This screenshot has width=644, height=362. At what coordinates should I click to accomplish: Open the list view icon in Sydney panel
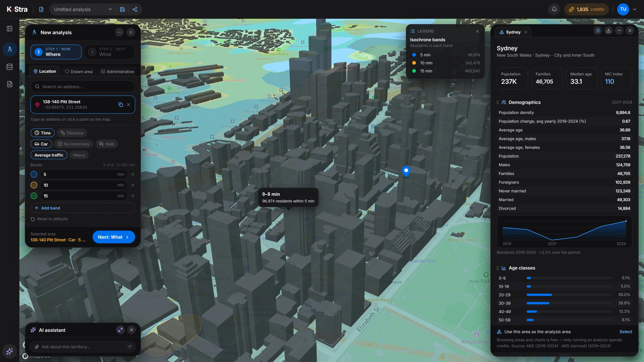[598, 31]
